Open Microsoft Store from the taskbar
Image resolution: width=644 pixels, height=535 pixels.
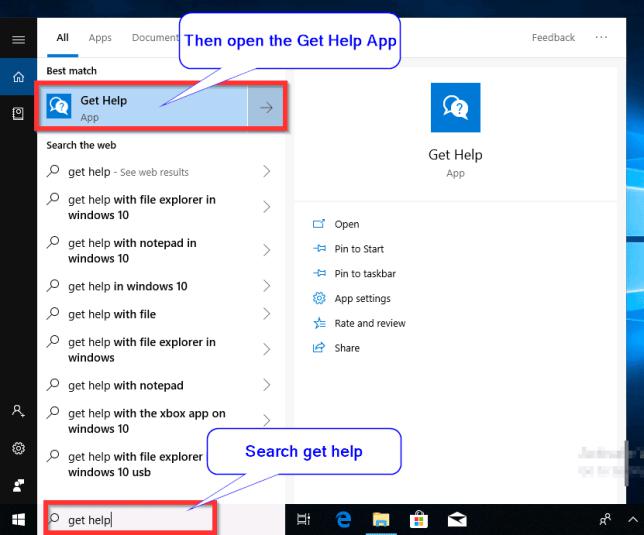point(419,520)
